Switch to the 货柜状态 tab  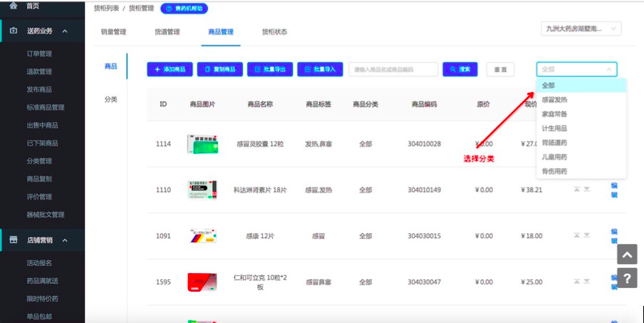point(274,32)
